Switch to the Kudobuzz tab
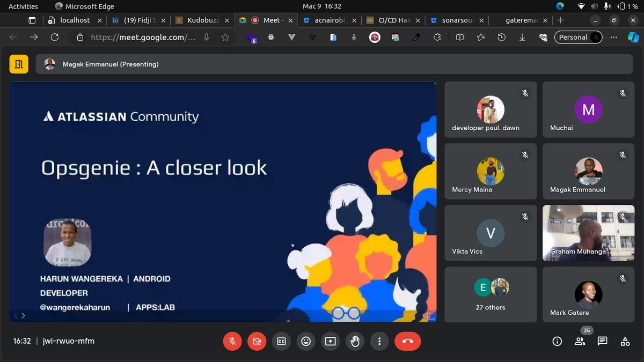The width and height of the screenshot is (644, 362). [203, 20]
